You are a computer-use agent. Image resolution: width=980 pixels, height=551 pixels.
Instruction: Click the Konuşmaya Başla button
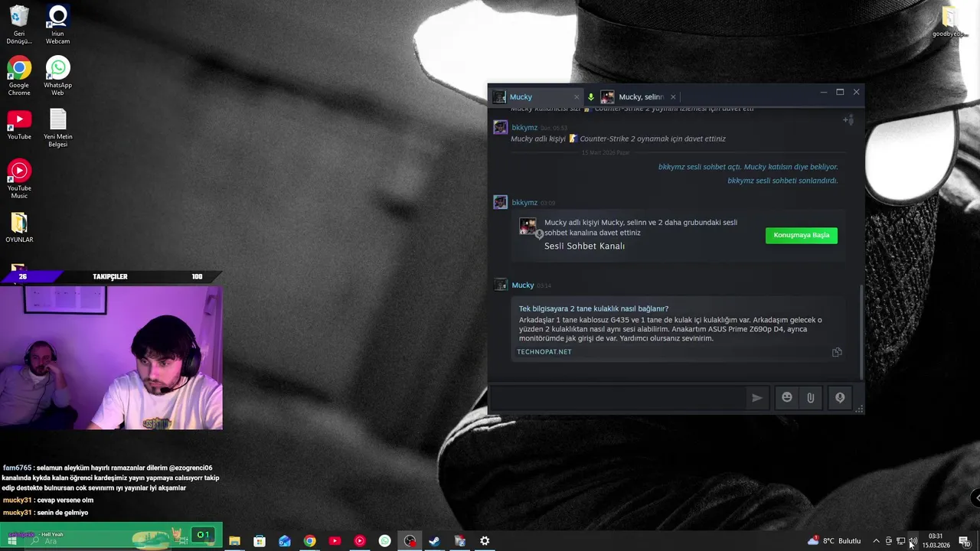pyautogui.click(x=801, y=235)
